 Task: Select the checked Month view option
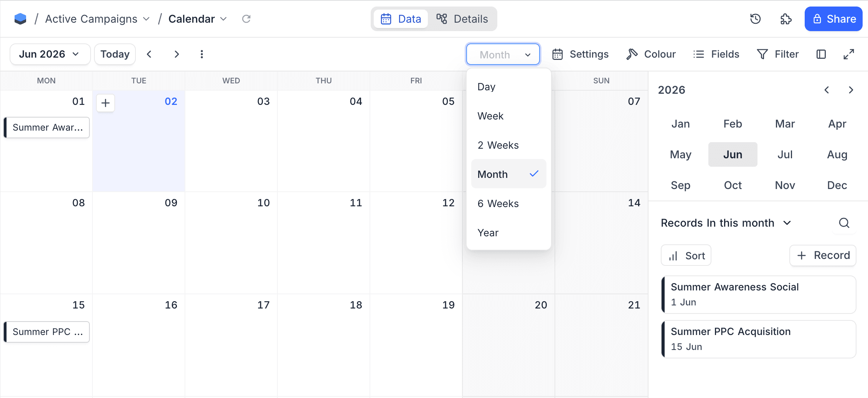[x=509, y=174]
